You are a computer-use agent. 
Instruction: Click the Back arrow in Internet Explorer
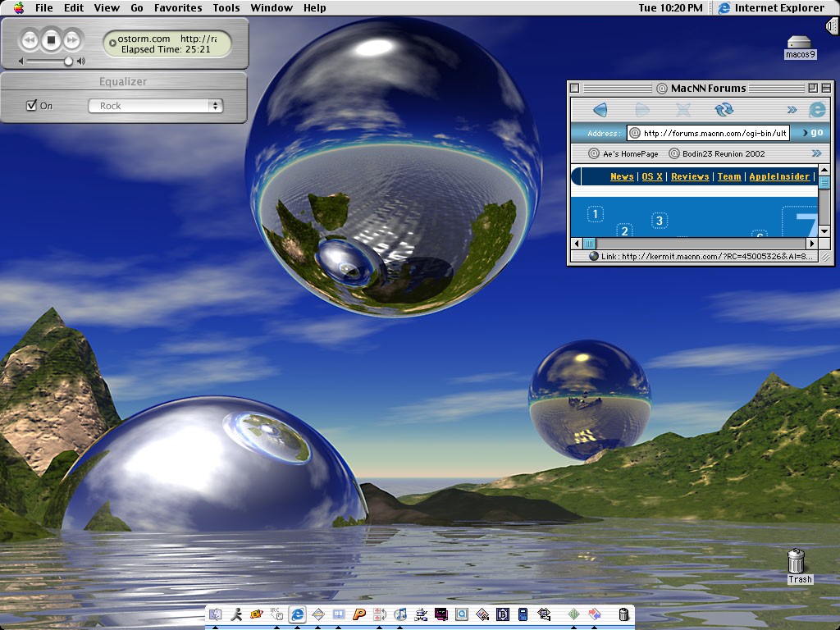[600, 110]
